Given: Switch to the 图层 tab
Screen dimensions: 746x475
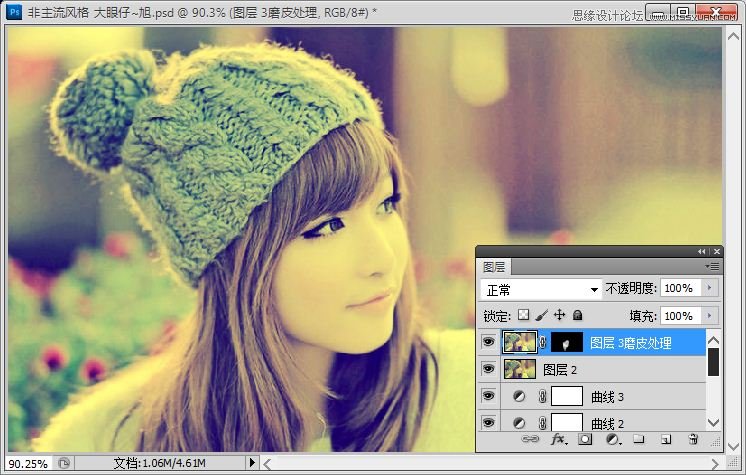Looking at the screenshot, I should click(x=494, y=267).
